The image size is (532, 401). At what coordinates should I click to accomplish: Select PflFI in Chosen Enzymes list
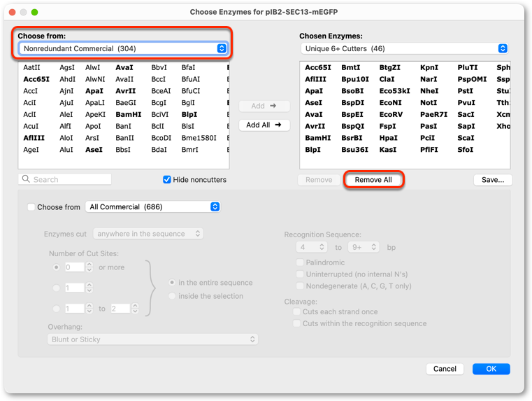click(429, 150)
